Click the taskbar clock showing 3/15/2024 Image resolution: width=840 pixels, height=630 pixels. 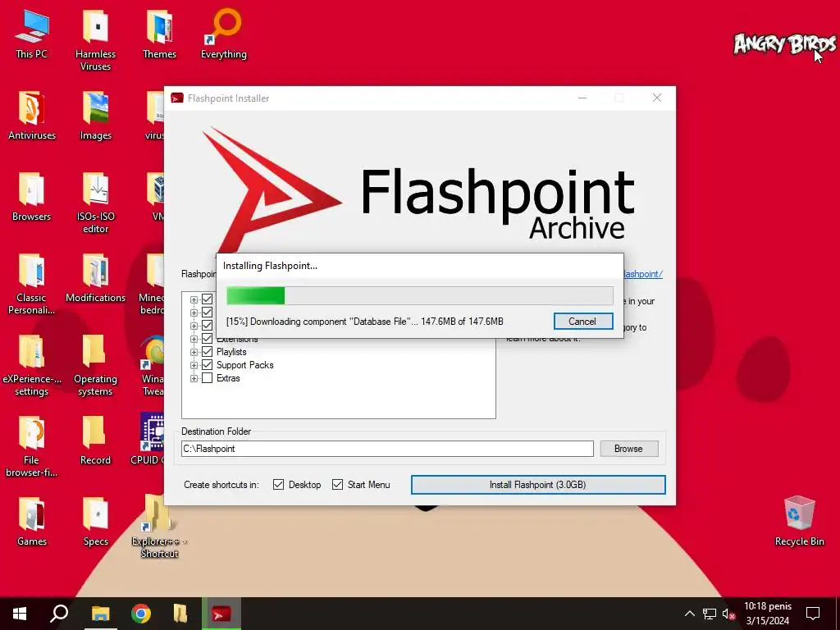coord(768,614)
